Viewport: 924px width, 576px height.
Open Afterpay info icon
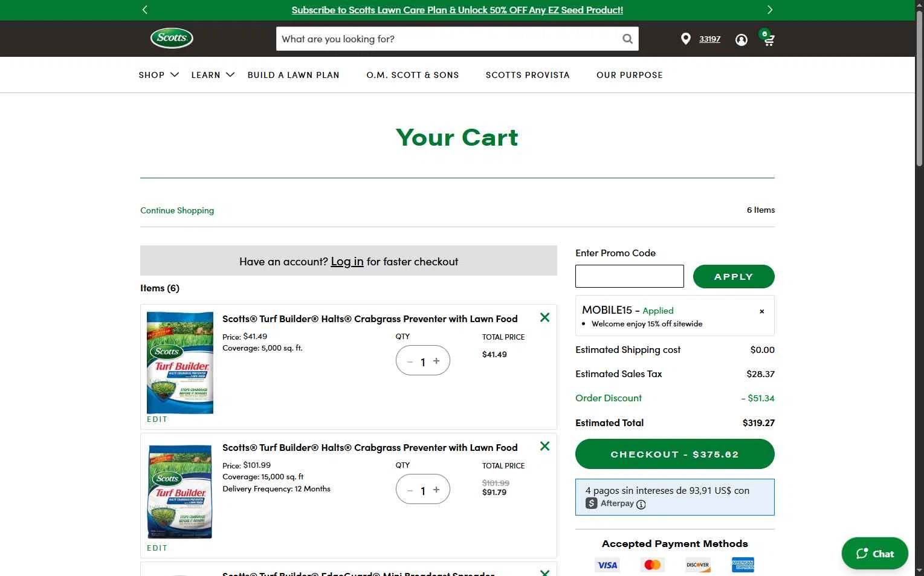coord(641,504)
